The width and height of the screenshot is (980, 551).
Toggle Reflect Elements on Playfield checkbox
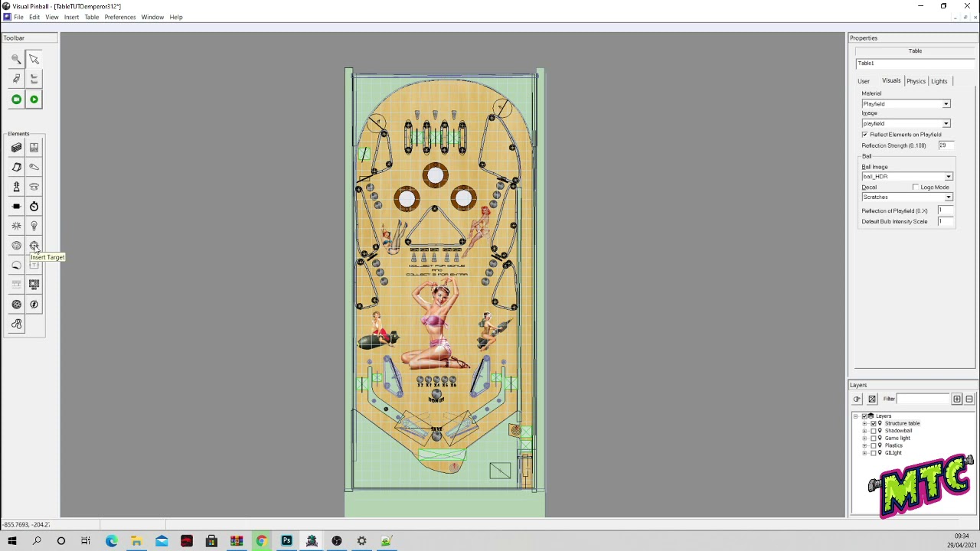(865, 135)
